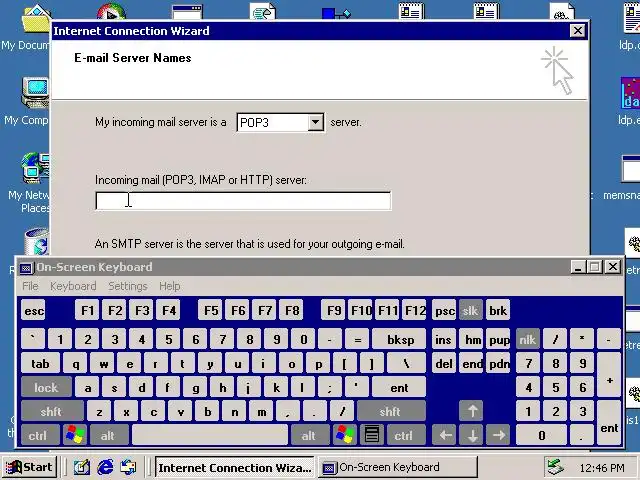Screen dimensions: 640x480
Task: Click the right Windows logo key
Action: (x=344, y=435)
